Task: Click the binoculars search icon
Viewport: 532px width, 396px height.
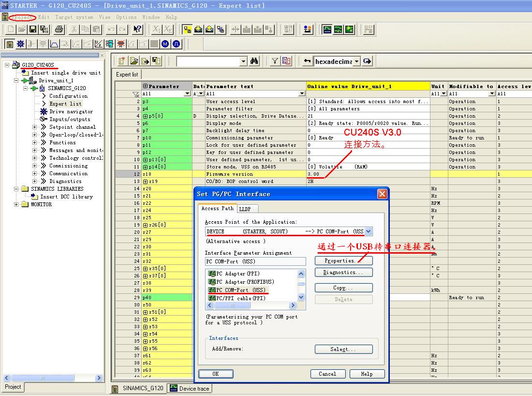Action: (254, 61)
